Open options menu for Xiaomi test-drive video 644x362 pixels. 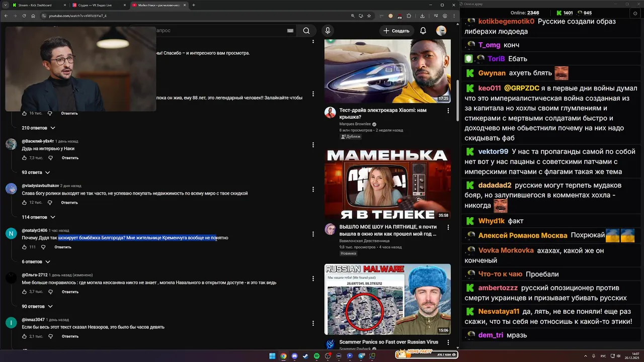[x=448, y=111]
